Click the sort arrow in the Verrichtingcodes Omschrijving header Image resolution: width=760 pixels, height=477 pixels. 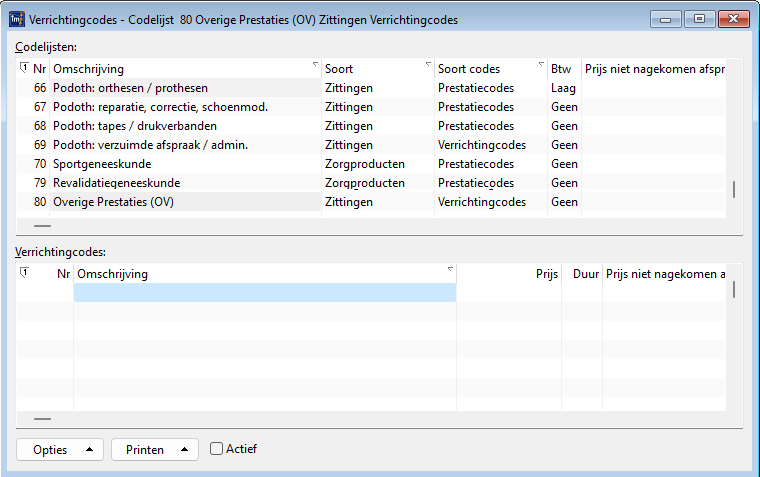coord(450,269)
